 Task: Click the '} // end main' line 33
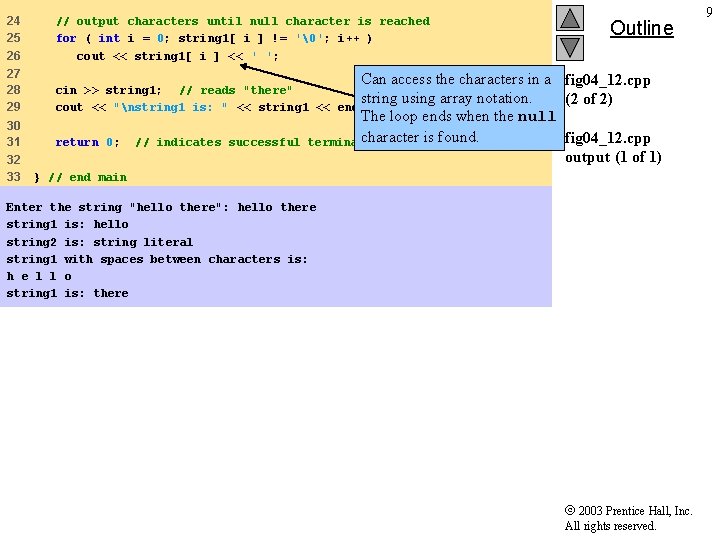coord(80,177)
